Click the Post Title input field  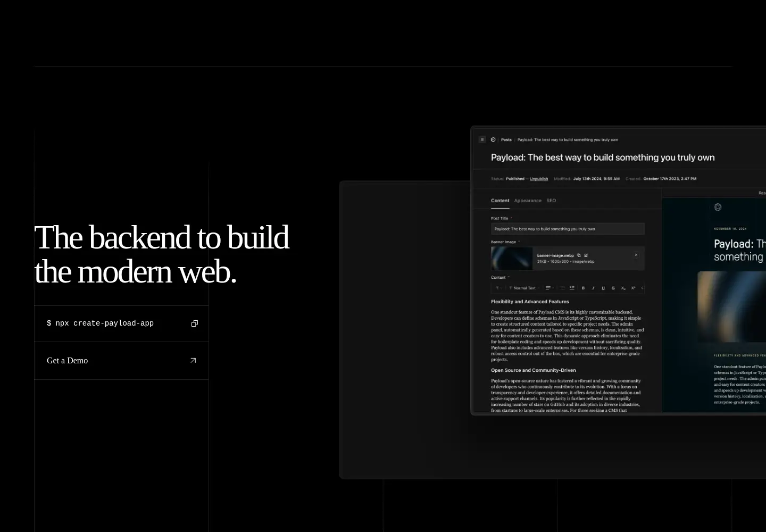(x=568, y=229)
